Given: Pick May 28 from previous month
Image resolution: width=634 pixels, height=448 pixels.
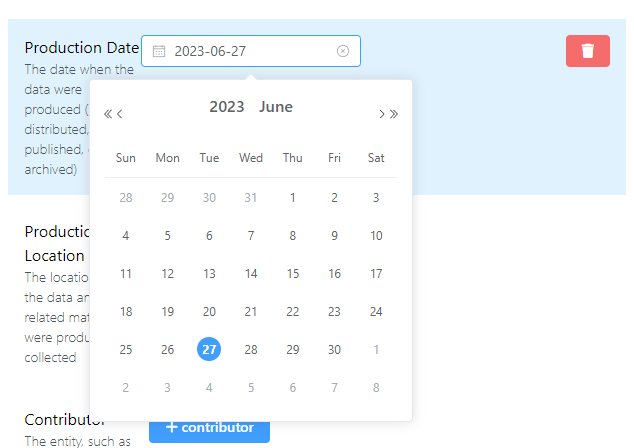Looking at the screenshot, I should [x=126, y=198].
